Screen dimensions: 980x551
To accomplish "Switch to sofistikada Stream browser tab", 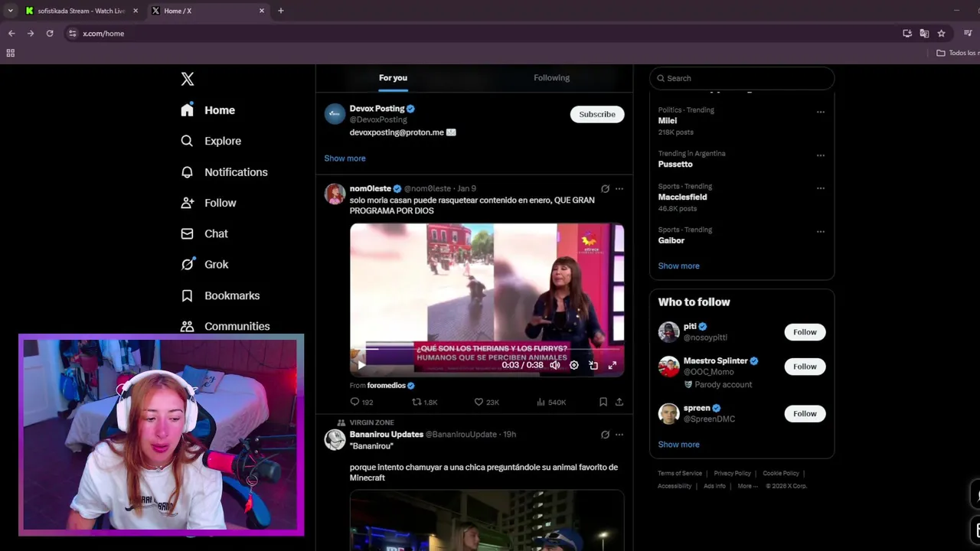I will tap(81, 11).
